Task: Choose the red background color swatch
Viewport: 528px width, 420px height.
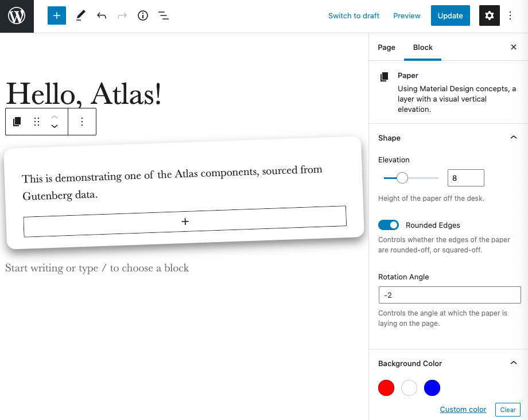Action: tap(386, 388)
